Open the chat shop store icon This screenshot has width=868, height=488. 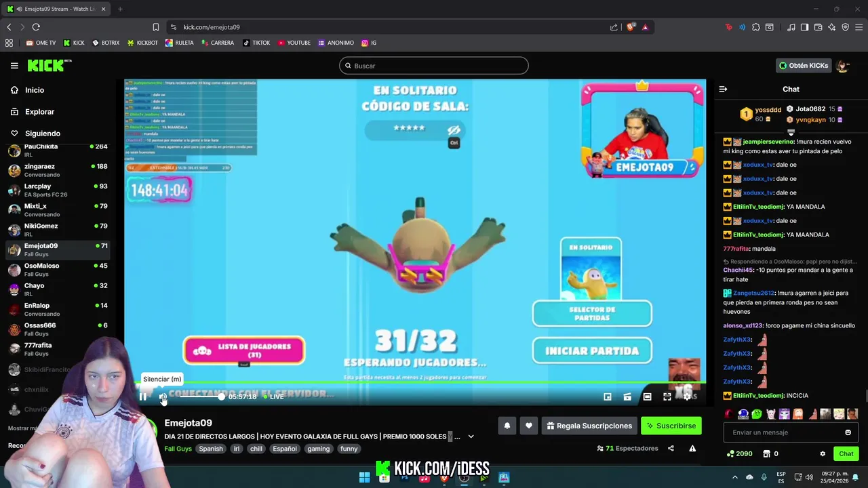point(766,453)
